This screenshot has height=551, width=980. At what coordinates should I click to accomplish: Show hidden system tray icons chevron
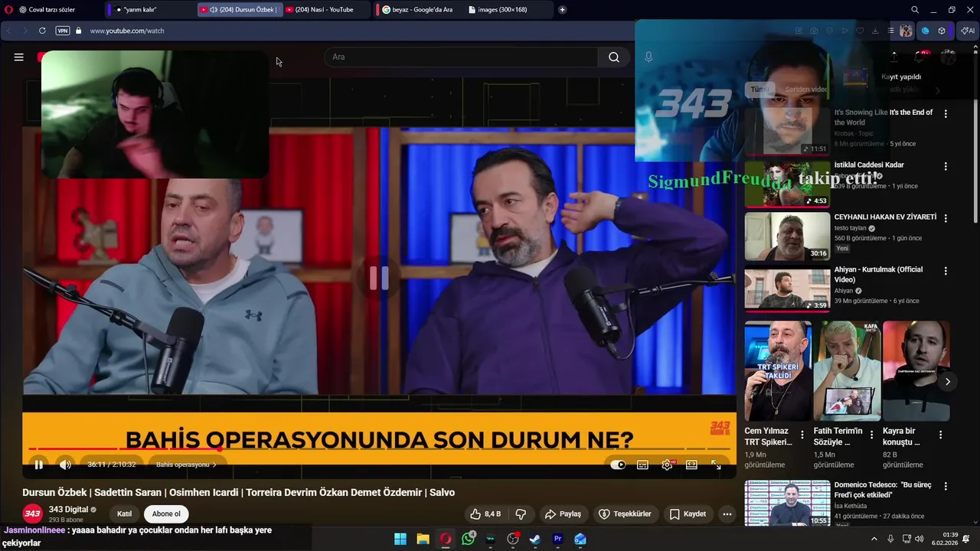(874, 539)
